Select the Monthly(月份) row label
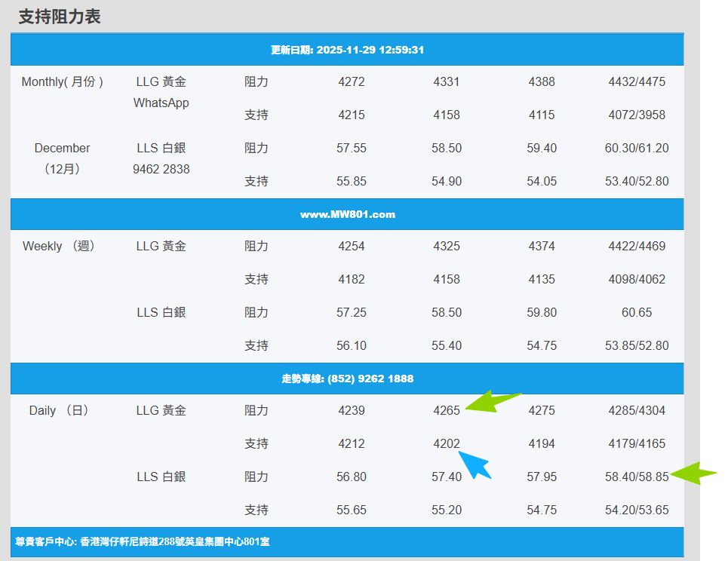Viewport: 728px width, 561px height. pyautogui.click(x=62, y=81)
